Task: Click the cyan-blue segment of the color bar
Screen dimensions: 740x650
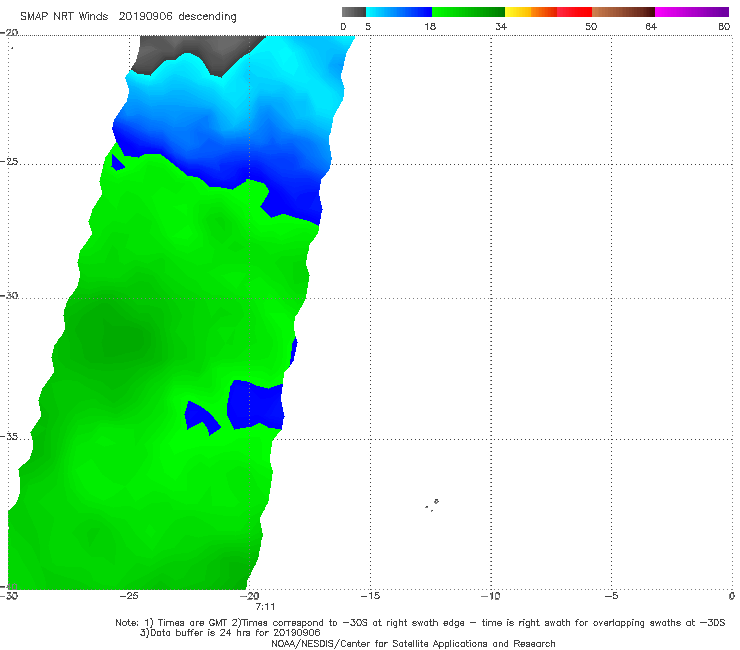Action: point(399,12)
